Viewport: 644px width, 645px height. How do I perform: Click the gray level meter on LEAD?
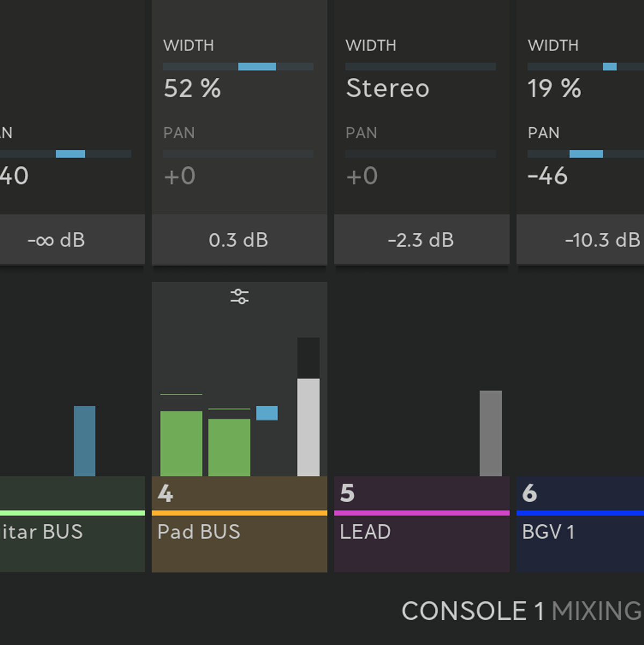click(491, 433)
